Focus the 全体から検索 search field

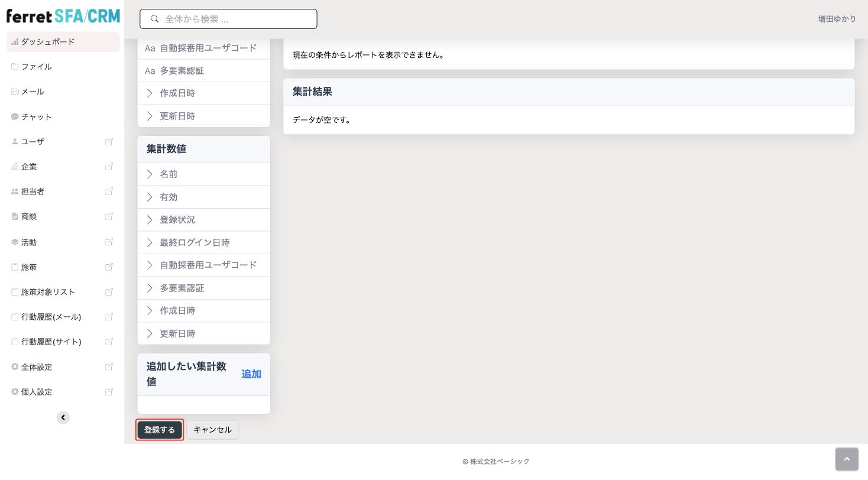click(228, 19)
